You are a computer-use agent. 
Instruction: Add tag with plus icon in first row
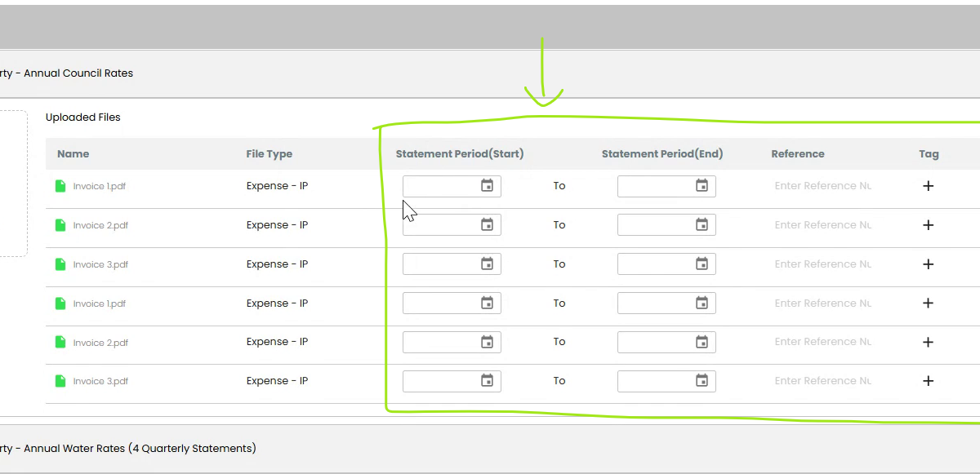pyautogui.click(x=928, y=186)
